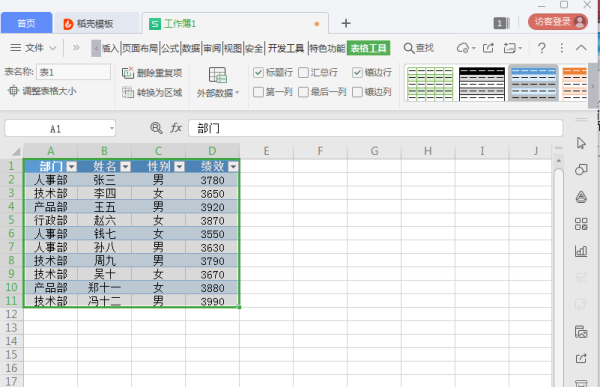Enable the total row (汇总行) checkbox

(303, 72)
